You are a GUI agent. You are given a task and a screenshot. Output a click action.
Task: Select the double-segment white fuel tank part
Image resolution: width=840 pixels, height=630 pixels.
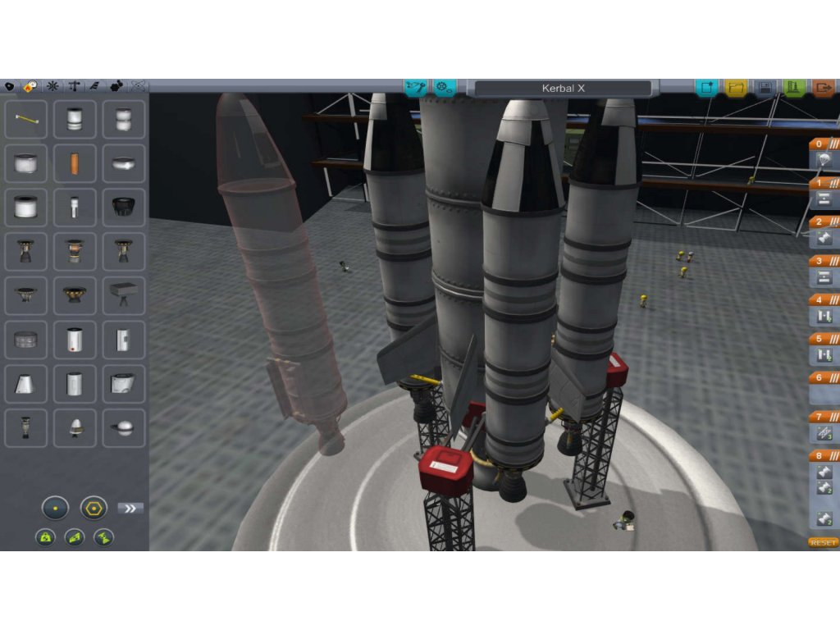point(123,119)
